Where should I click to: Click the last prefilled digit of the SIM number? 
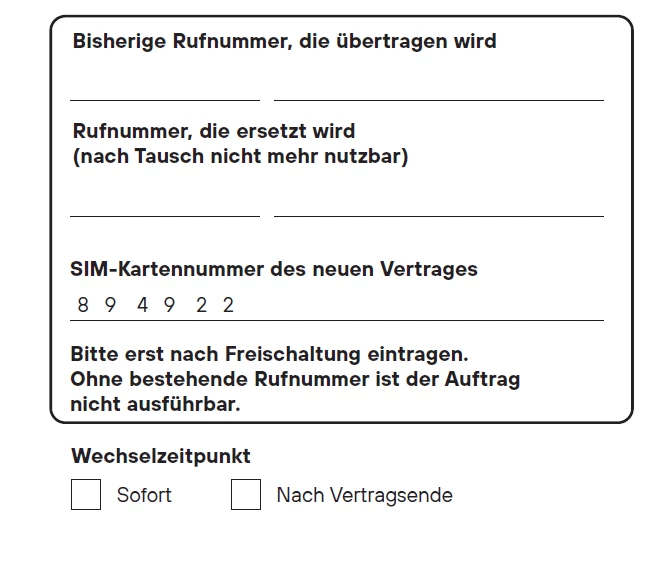[228, 305]
